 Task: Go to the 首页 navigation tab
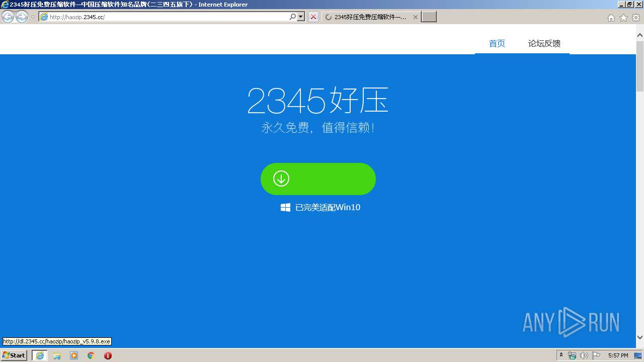497,44
